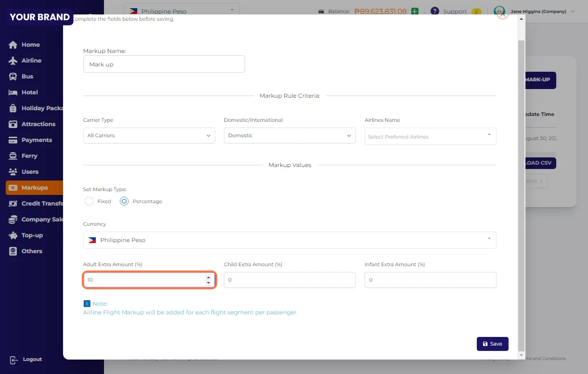Click the Airline airplane icon
The height and width of the screenshot is (374, 588).
click(x=13, y=61)
